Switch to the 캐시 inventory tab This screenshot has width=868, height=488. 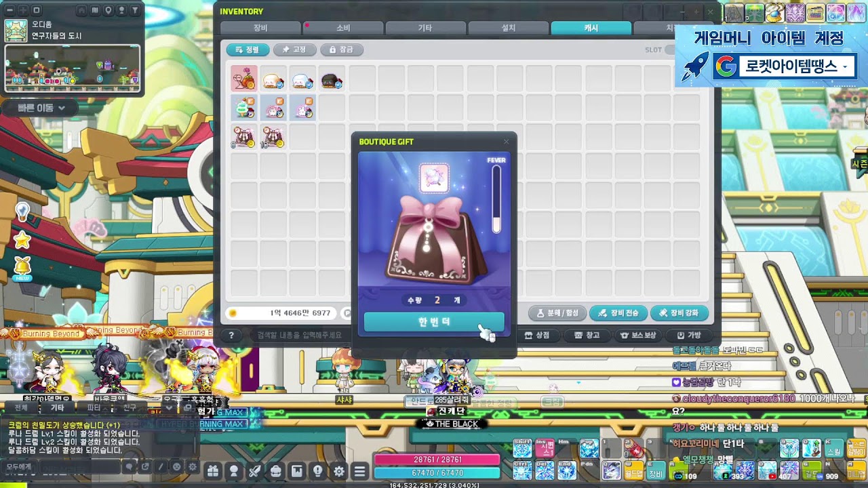tap(591, 28)
